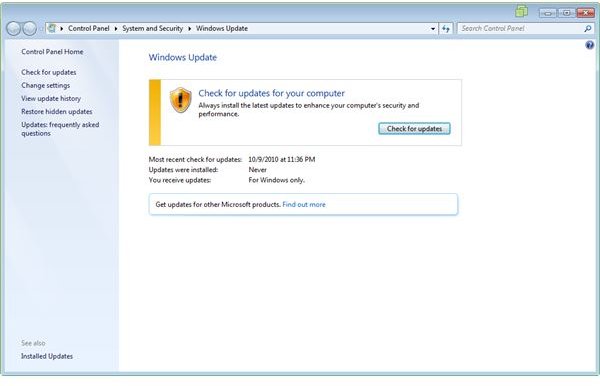Screen dimensions: 600x386
Task: Click 'Always install the latest updates' description
Action: (x=308, y=109)
